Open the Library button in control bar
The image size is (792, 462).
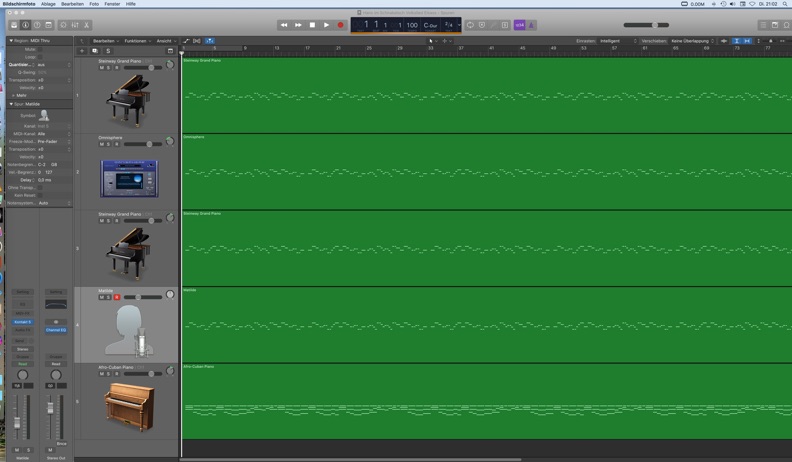pyautogui.click(x=14, y=25)
